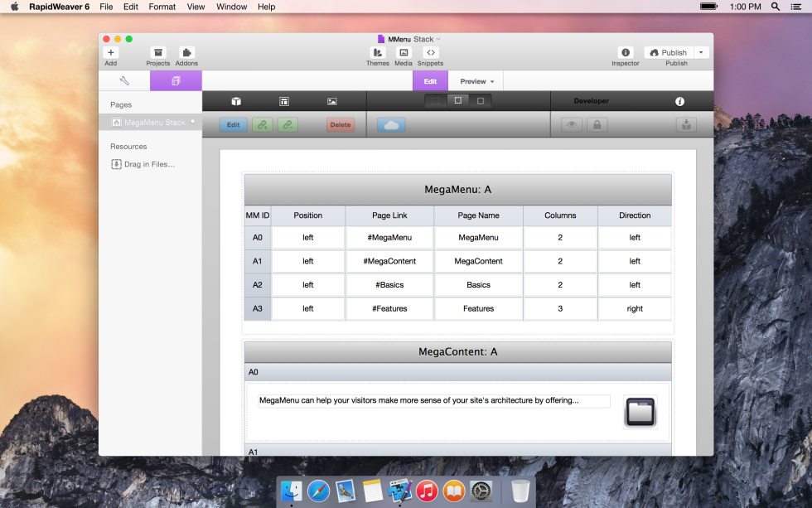Click the MegaMenu description text field
Viewport: 812px width, 508px height.
pos(434,400)
